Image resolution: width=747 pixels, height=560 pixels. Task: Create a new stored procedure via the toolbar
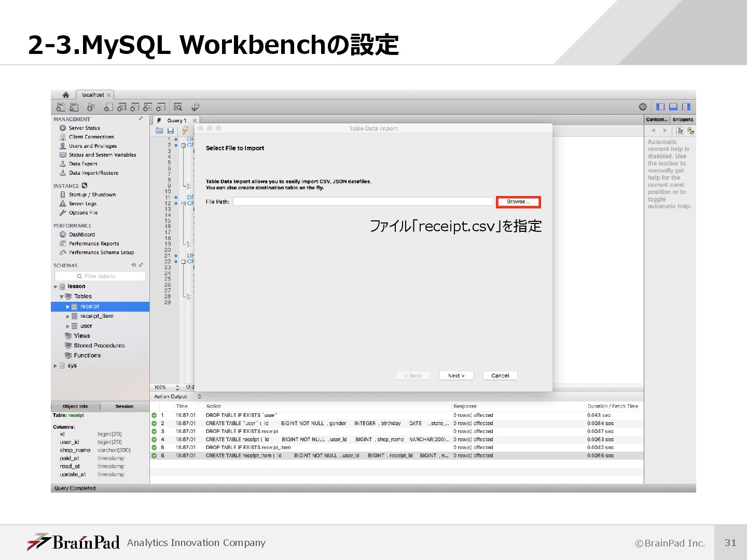148,107
